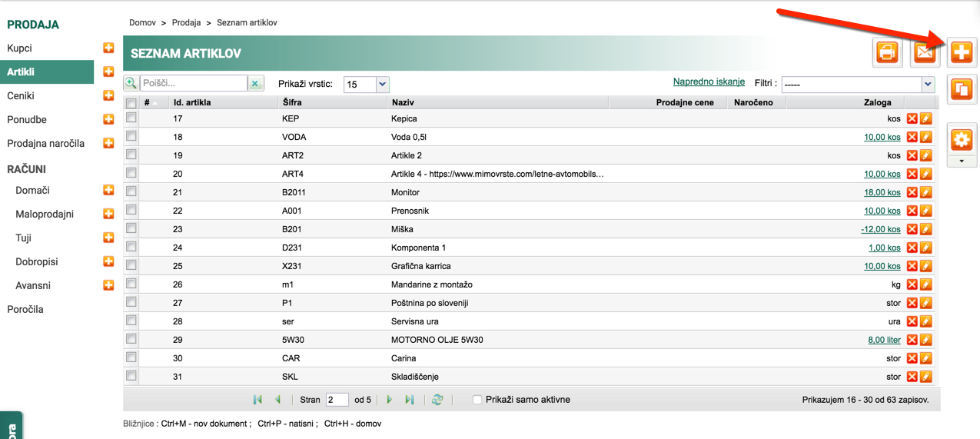
Task: Check the box for Servisna ura
Action: click(x=131, y=321)
